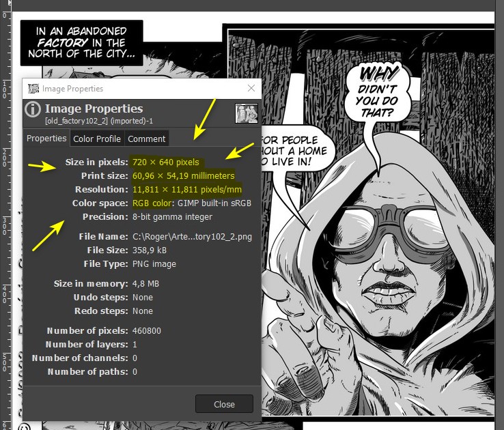Click the 'PNG image' file type value
Screen dimensions: 504x430
coord(154,264)
